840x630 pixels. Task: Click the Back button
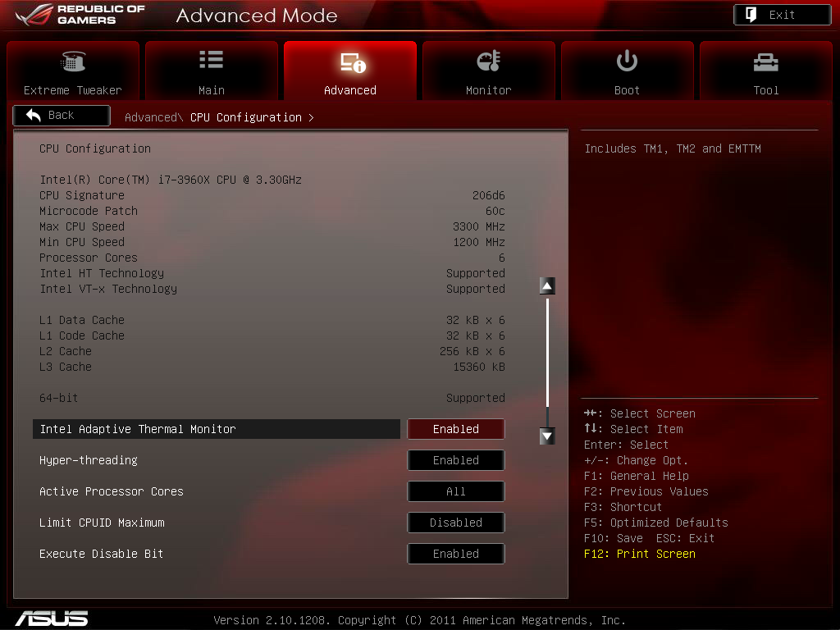(x=62, y=115)
